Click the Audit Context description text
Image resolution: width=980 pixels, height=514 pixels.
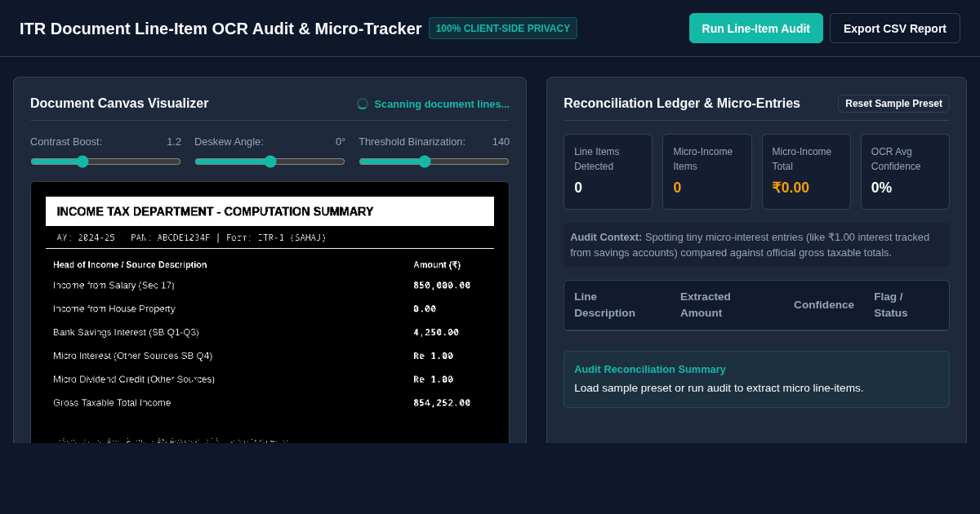pos(756,245)
